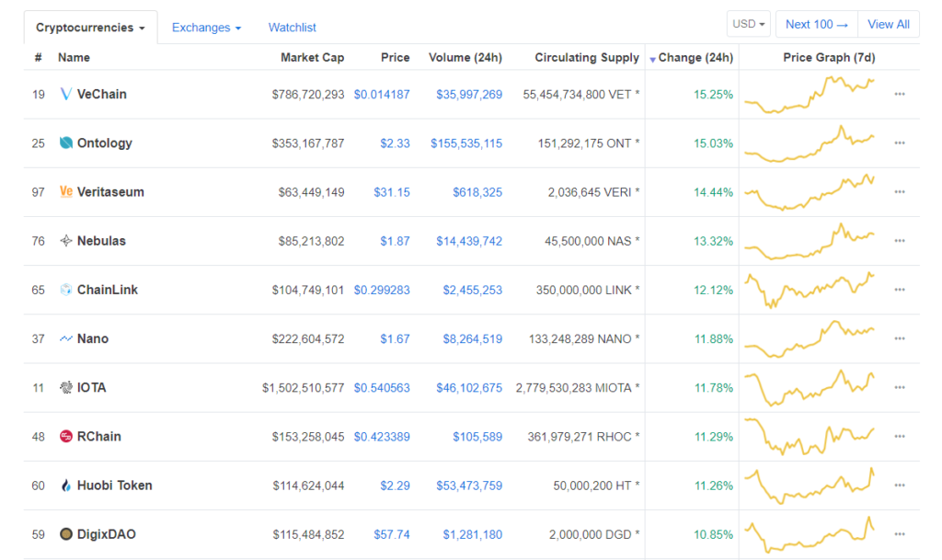The image size is (942, 560).
Task: Sort table by rank # column header
Action: (39, 58)
